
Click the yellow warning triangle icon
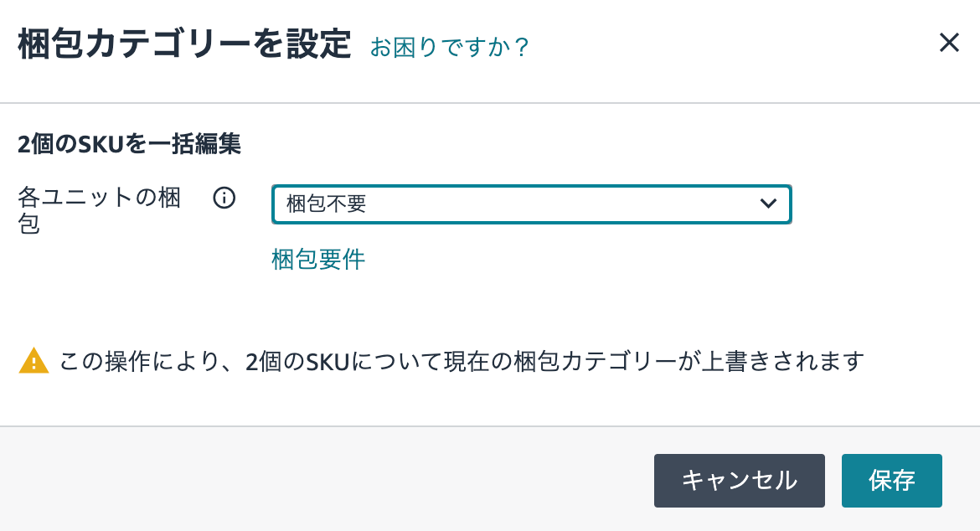(34, 361)
